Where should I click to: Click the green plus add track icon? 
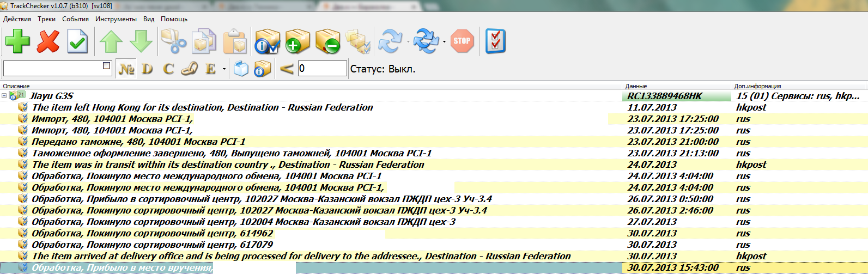tap(17, 41)
